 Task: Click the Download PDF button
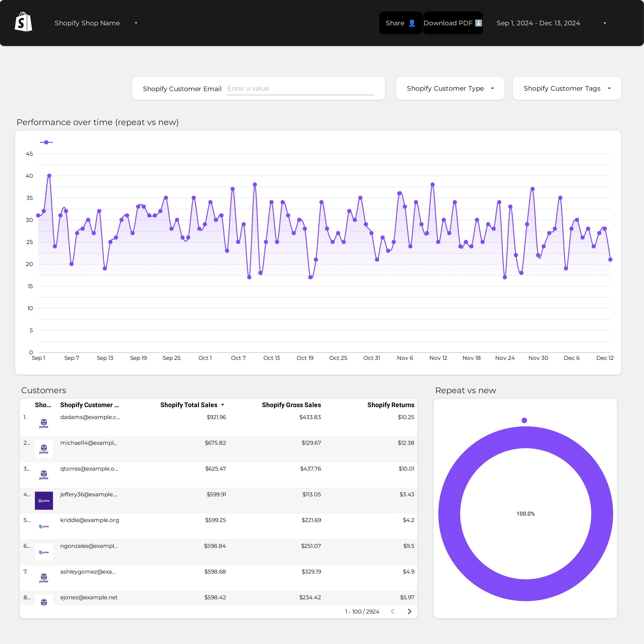(453, 23)
